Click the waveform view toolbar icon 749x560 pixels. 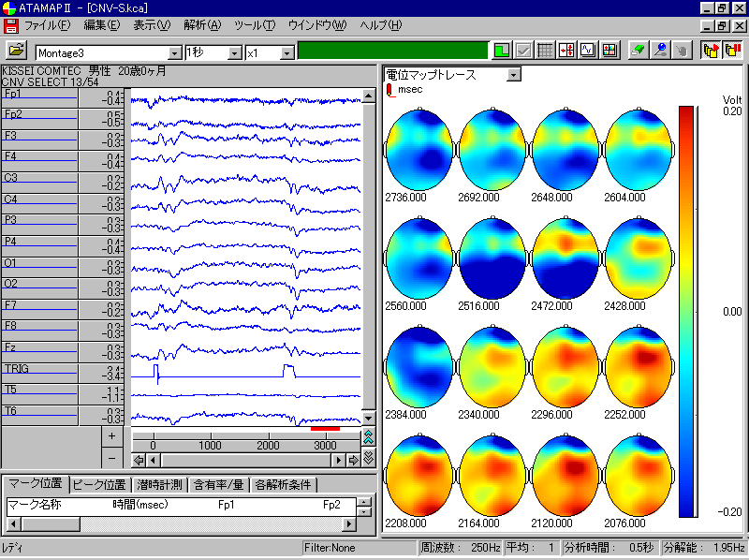(x=589, y=52)
